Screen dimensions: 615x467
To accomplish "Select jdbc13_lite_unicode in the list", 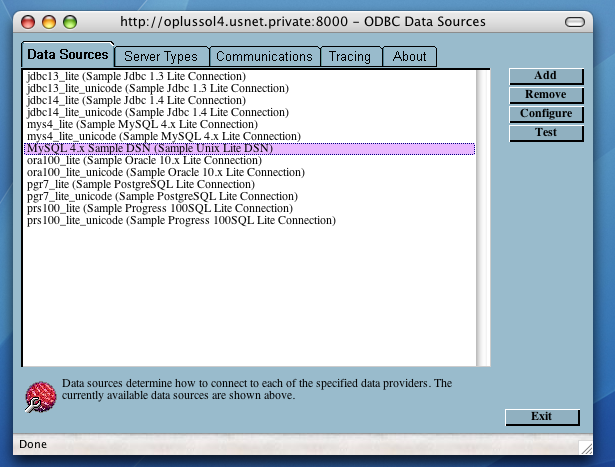I will click(x=249, y=88).
